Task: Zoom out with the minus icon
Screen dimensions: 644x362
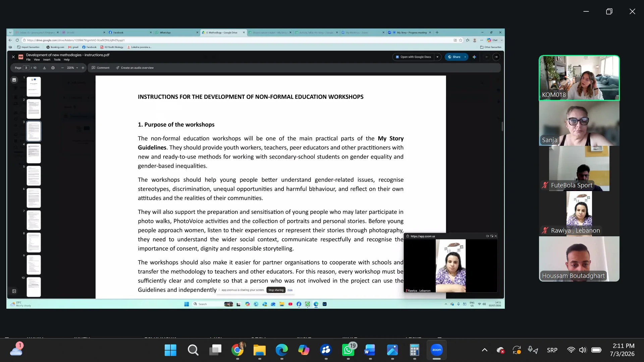Action: [x=62, y=68]
